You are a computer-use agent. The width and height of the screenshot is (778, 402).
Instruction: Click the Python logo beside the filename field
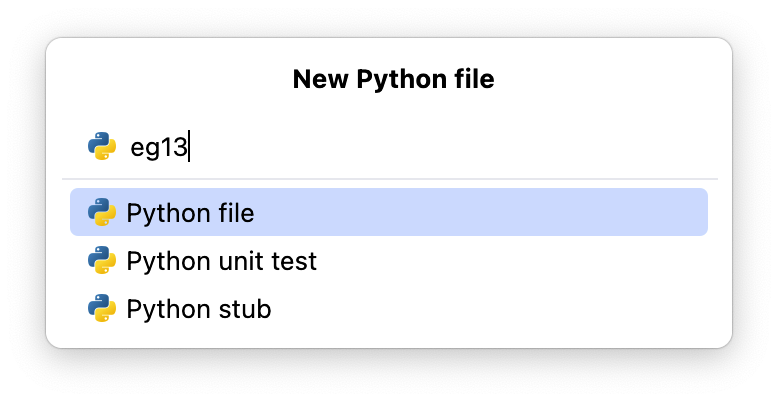click(x=102, y=147)
